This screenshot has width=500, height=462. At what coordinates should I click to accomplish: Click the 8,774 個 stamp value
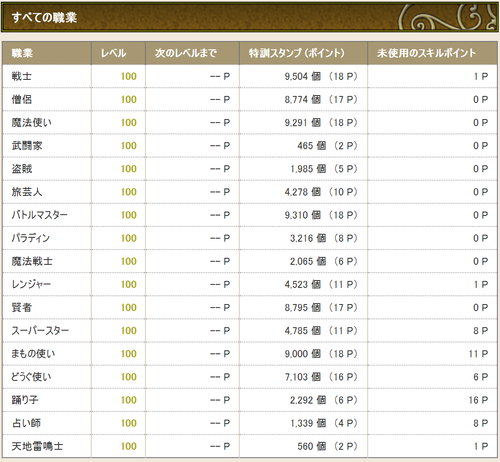[x=303, y=99]
